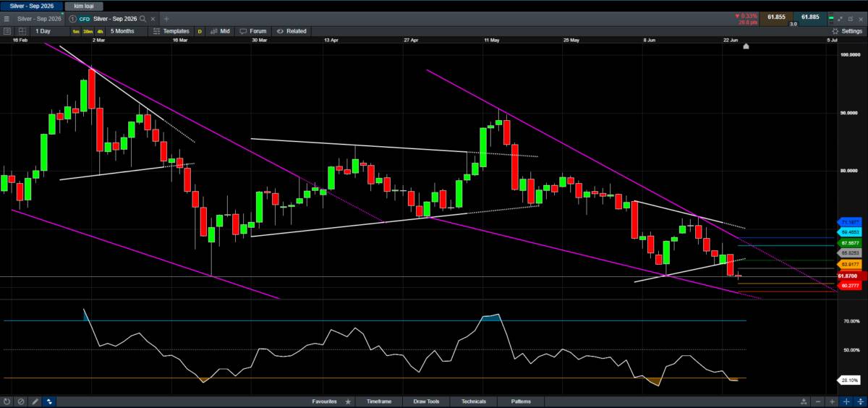Click the search magnifier in the chart tab
Image resolution: width=868 pixels, height=408 pixels.
click(x=143, y=18)
